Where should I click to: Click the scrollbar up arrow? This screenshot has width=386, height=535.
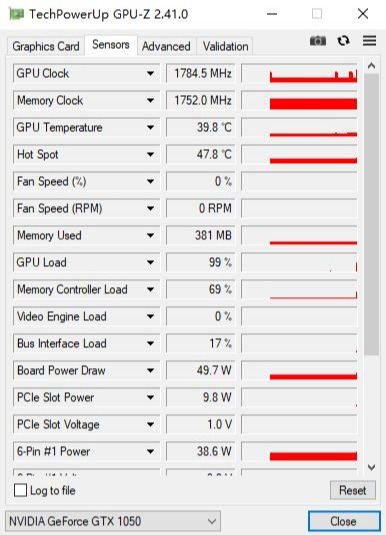[371, 66]
